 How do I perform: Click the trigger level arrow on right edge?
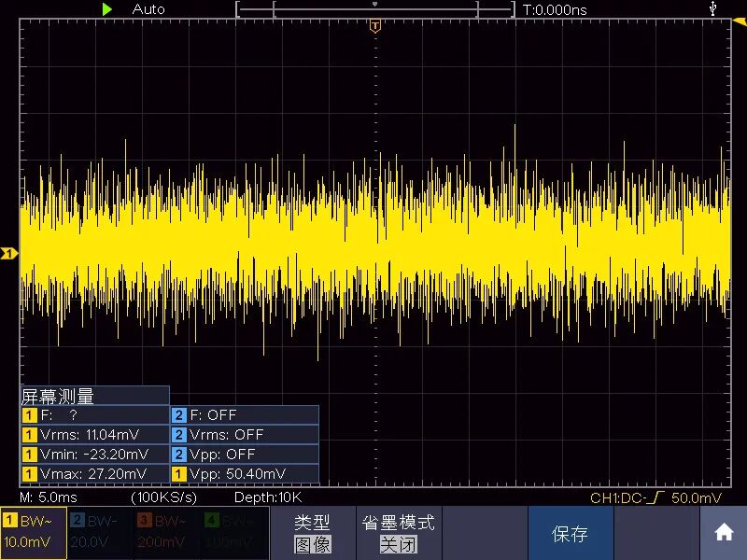coord(740,21)
